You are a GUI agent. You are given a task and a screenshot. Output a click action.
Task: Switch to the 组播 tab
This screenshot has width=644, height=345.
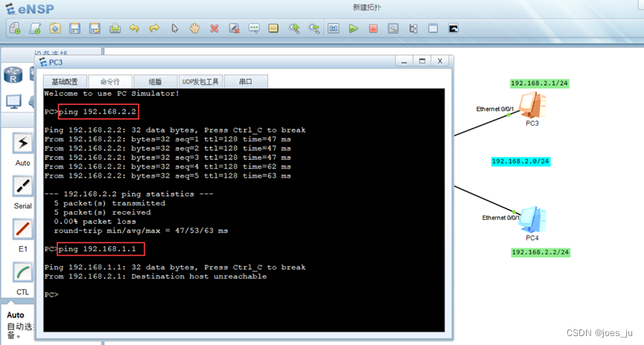click(x=156, y=82)
